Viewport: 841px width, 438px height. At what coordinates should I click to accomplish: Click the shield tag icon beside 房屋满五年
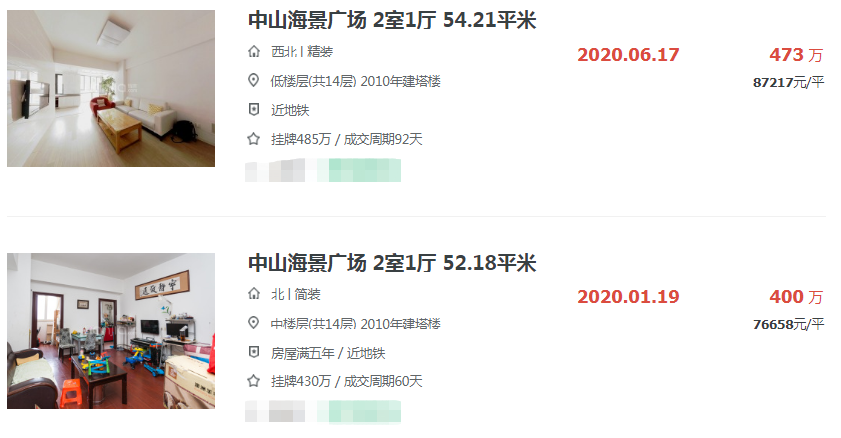click(x=254, y=352)
